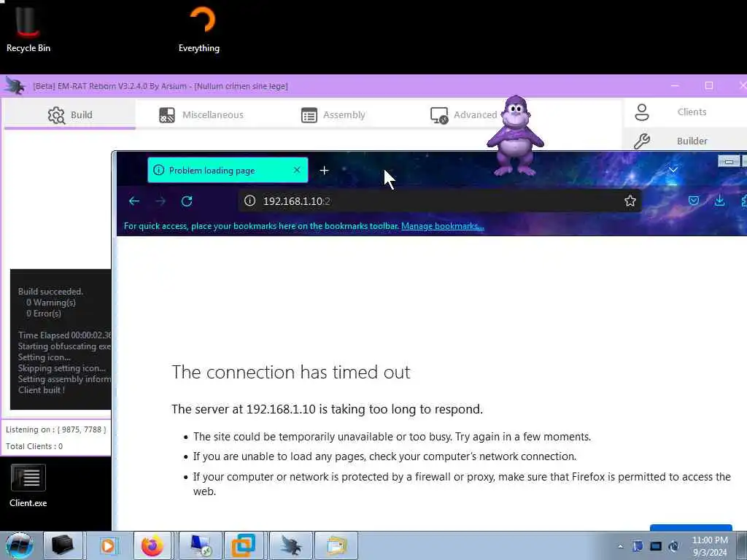Viewport: 747px width, 560px height.
Task: Expand the list all tabs chevron
Action: click(673, 170)
